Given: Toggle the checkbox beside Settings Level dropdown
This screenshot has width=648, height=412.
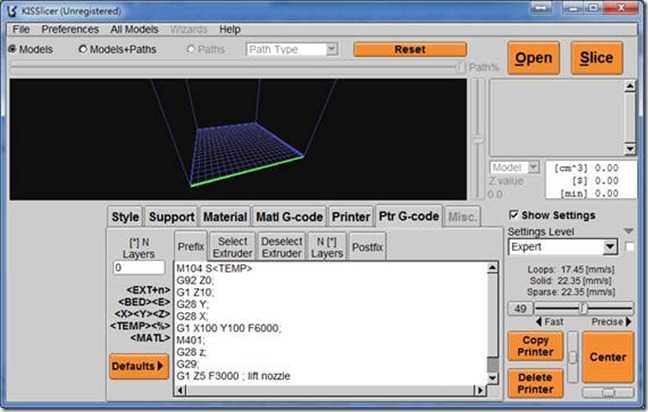Looking at the screenshot, I should coord(629,247).
